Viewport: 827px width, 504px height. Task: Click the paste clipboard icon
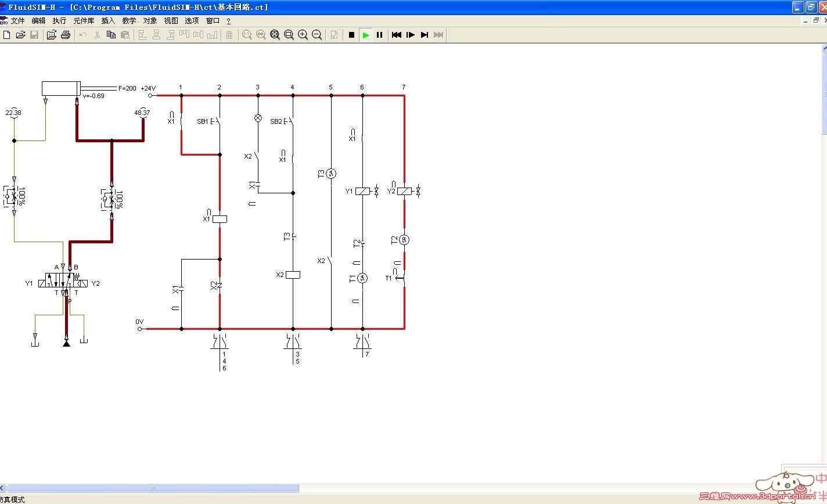pyautogui.click(x=125, y=35)
